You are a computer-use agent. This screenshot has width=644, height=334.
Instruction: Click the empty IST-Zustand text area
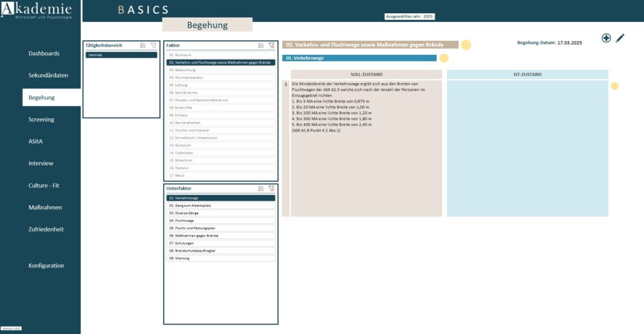[527, 148]
